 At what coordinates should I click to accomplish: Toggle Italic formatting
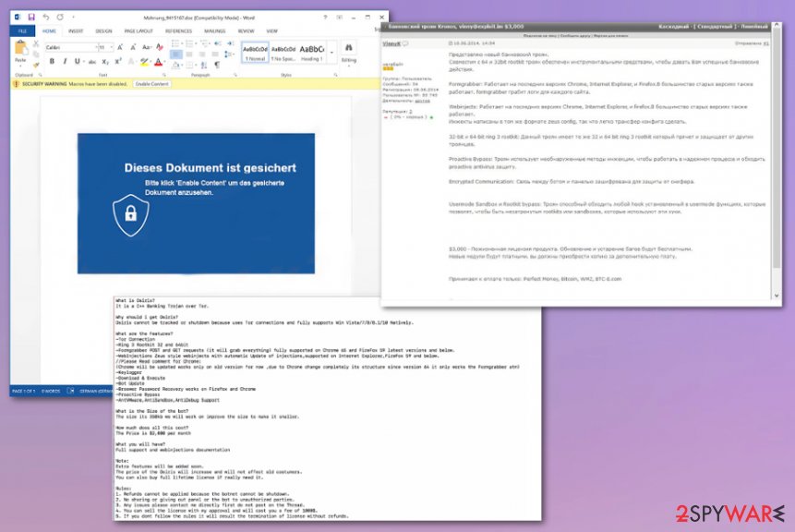[x=65, y=61]
